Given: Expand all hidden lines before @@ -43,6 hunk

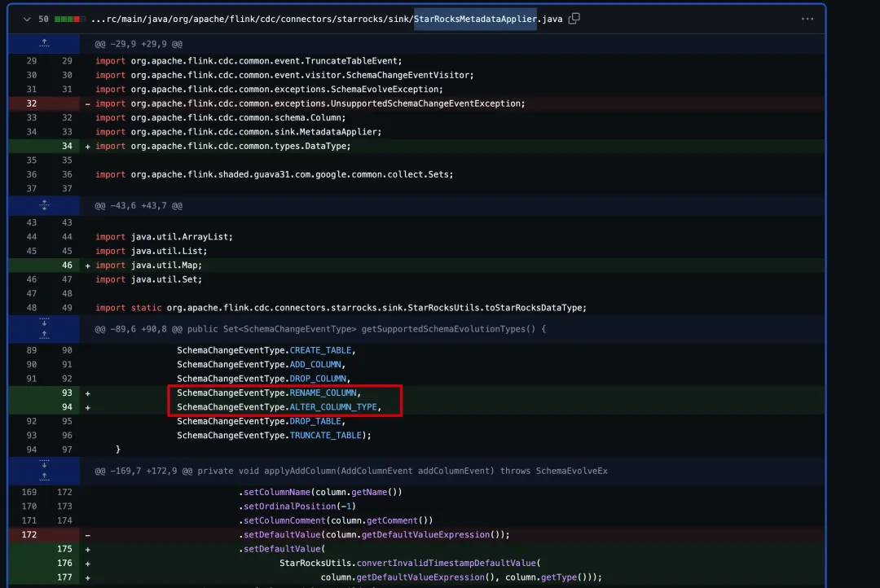Looking at the screenshot, I should [44, 205].
